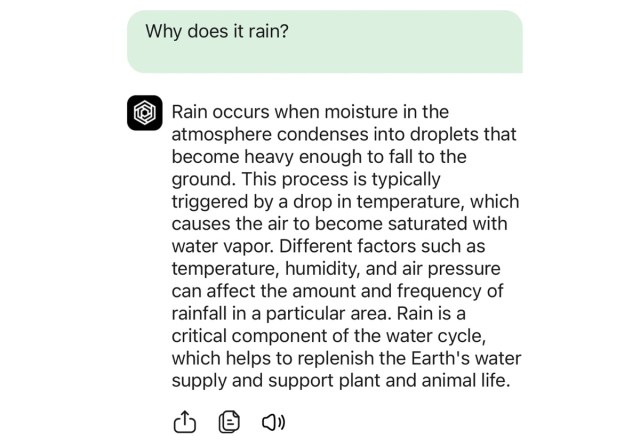Select the green user message bubble
Screen dimensions: 640x447
pyautogui.click(x=324, y=42)
